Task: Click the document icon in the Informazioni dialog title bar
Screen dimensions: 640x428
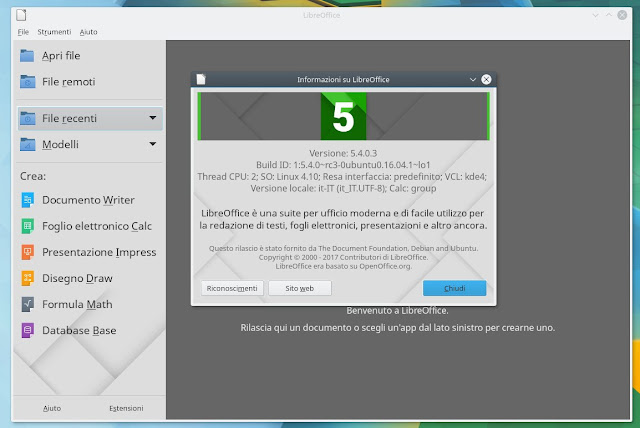Action: pyautogui.click(x=201, y=79)
